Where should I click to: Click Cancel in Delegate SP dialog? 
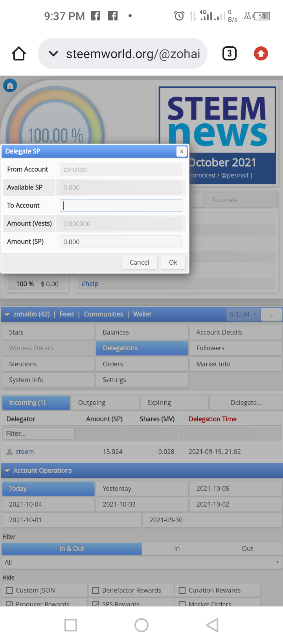point(140,262)
